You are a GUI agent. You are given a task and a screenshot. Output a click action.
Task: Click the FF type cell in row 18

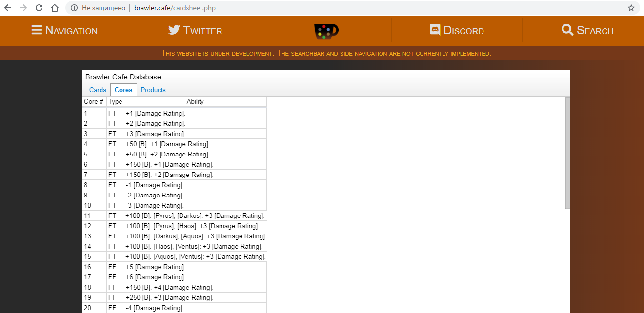[115, 287]
